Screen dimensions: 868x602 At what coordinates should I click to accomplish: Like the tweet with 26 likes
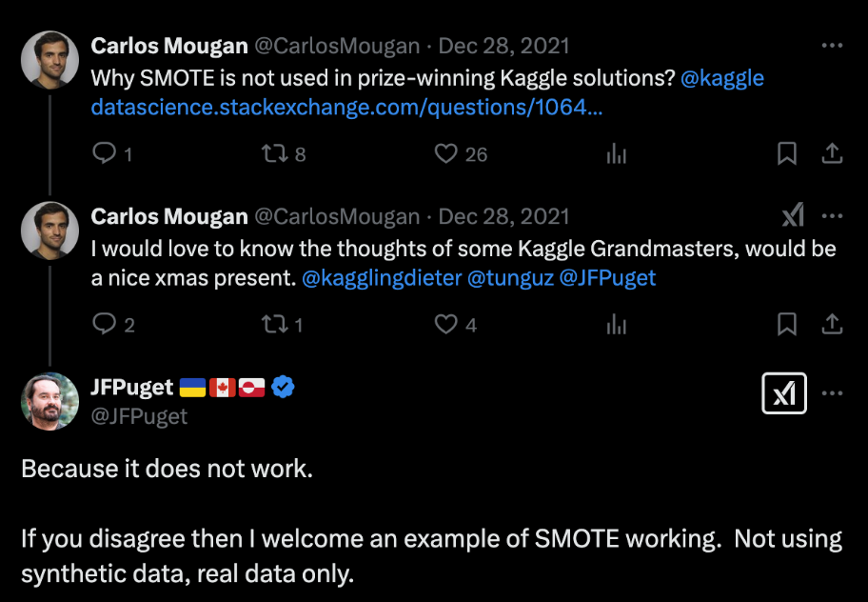point(445,153)
